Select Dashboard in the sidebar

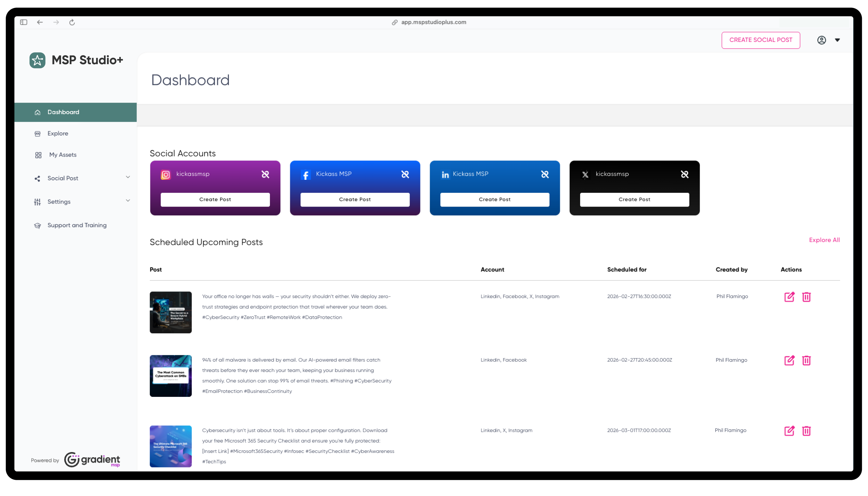[63, 112]
